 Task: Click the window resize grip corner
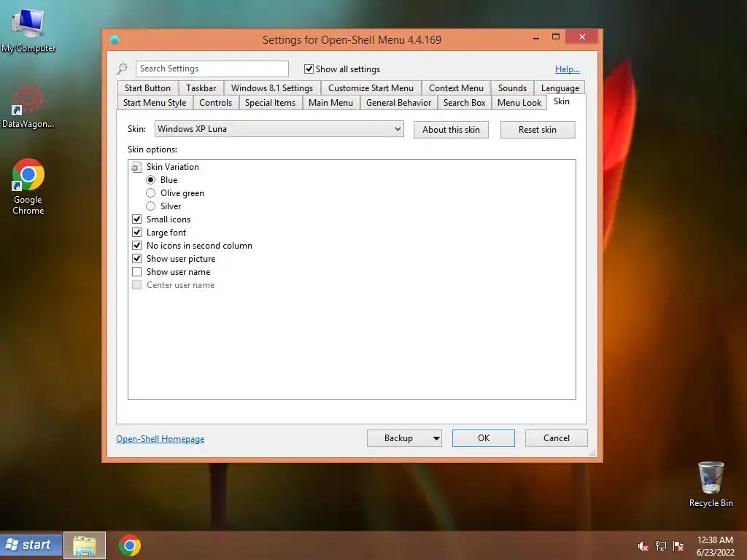(x=592, y=453)
